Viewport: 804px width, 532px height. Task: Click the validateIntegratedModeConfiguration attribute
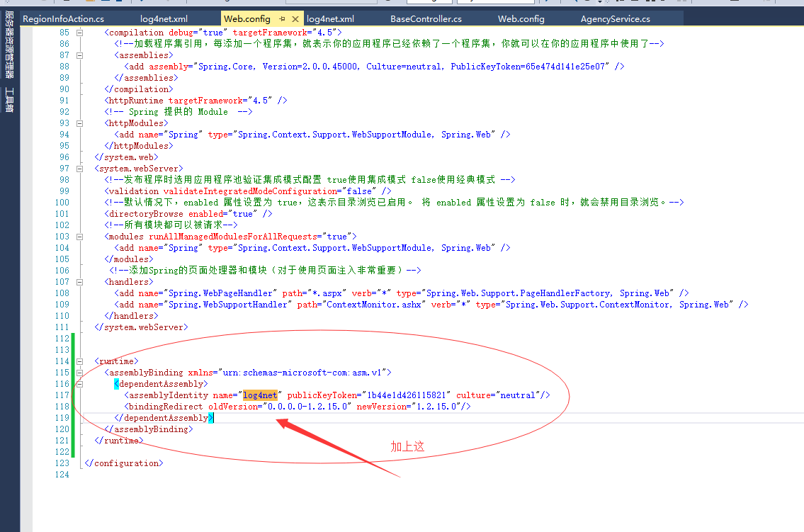[x=250, y=191]
